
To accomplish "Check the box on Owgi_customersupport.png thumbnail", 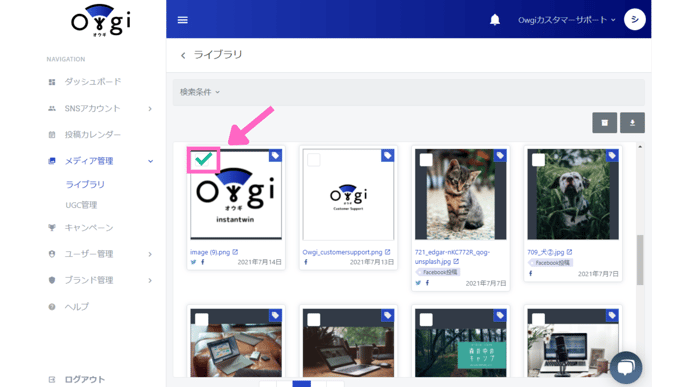I will click(x=314, y=160).
